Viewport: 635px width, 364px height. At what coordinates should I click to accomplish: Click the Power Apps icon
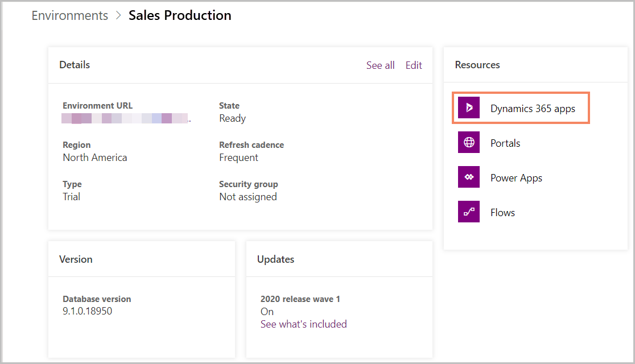click(x=468, y=177)
